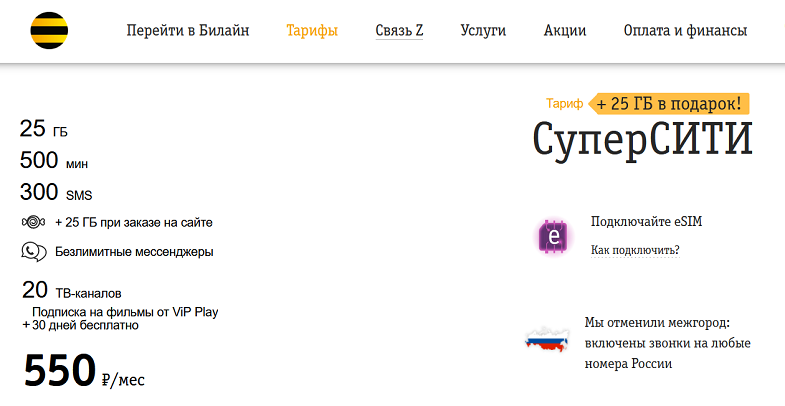785x406 pixels.
Task: Click the Beeline striped logo
Action: [x=49, y=31]
